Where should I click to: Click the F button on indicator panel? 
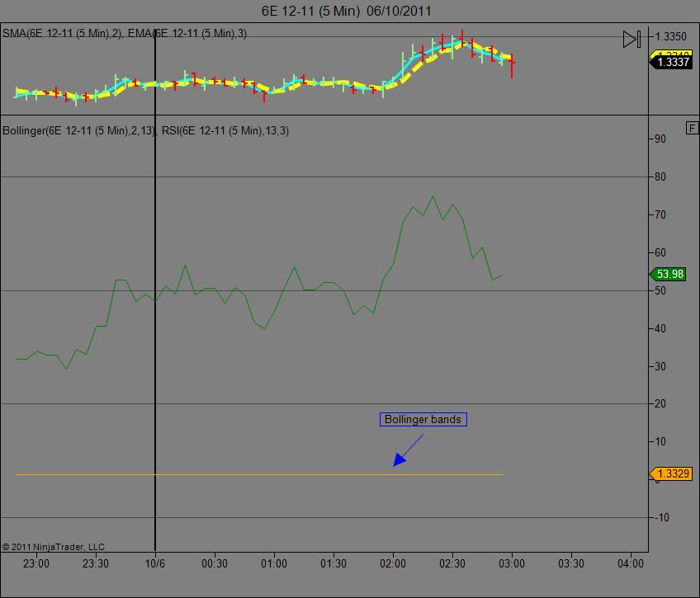coord(692,129)
